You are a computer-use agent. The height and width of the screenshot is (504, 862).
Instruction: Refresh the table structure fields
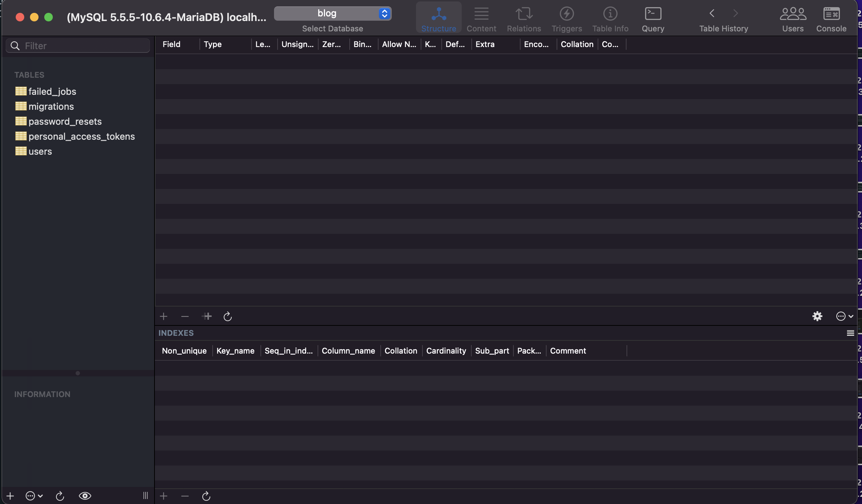point(228,316)
